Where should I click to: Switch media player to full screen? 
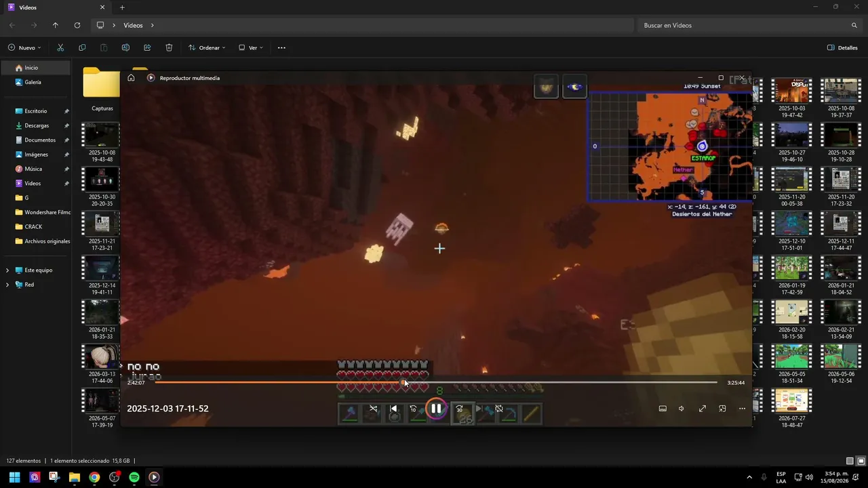703,409
